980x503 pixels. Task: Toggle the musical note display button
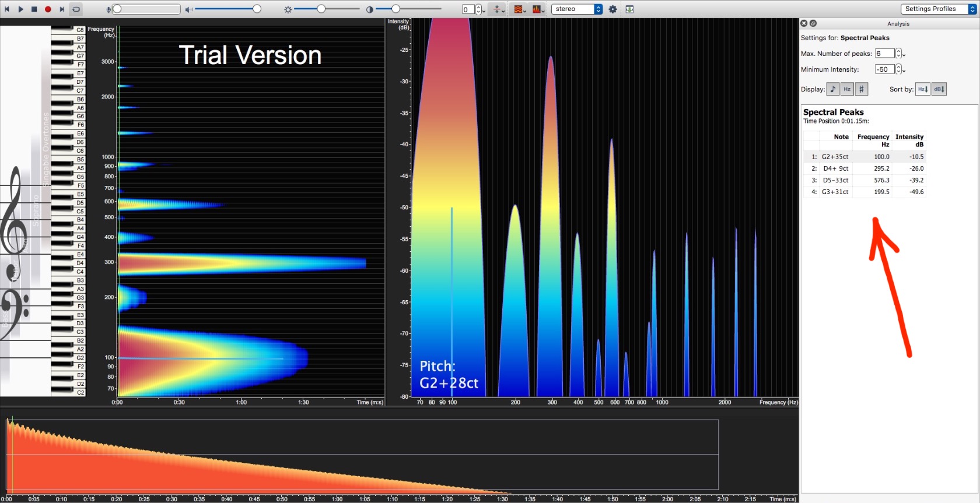click(x=833, y=89)
